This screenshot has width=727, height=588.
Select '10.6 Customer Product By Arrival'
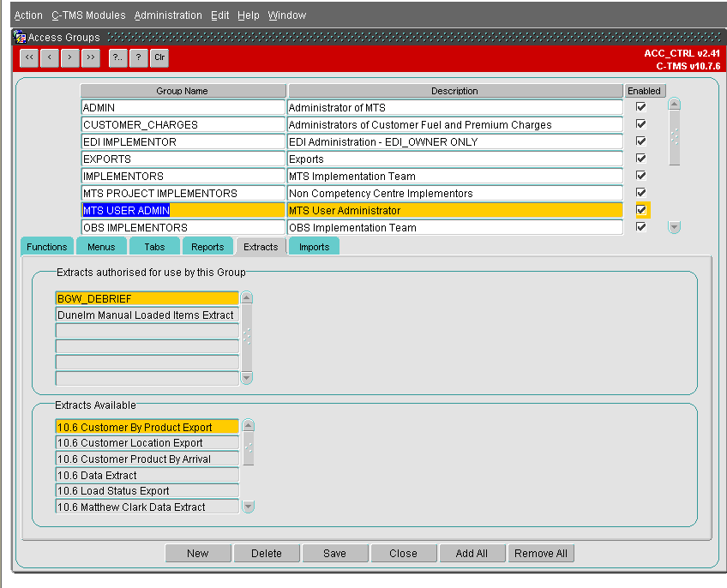tap(147, 459)
